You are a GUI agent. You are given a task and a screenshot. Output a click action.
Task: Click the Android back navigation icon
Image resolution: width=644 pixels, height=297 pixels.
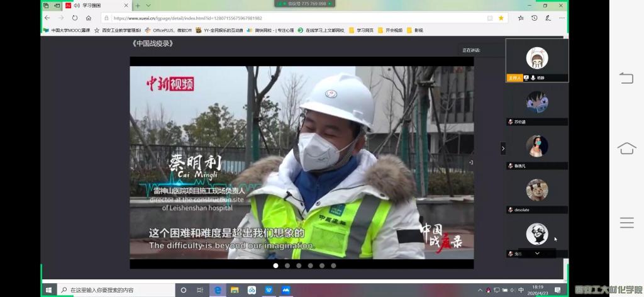(x=626, y=78)
